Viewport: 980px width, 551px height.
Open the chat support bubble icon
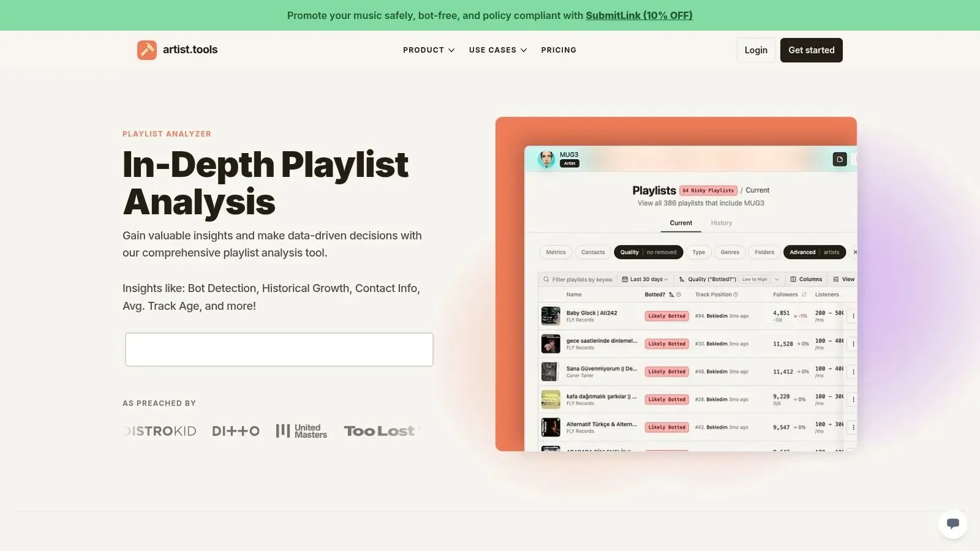[952, 524]
